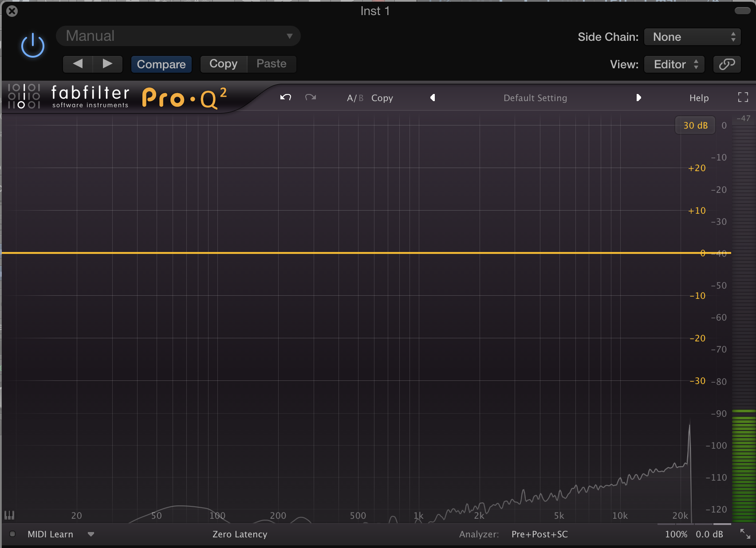Click the link chain icon button
The width and height of the screenshot is (756, 548).
tap(727, 64)
